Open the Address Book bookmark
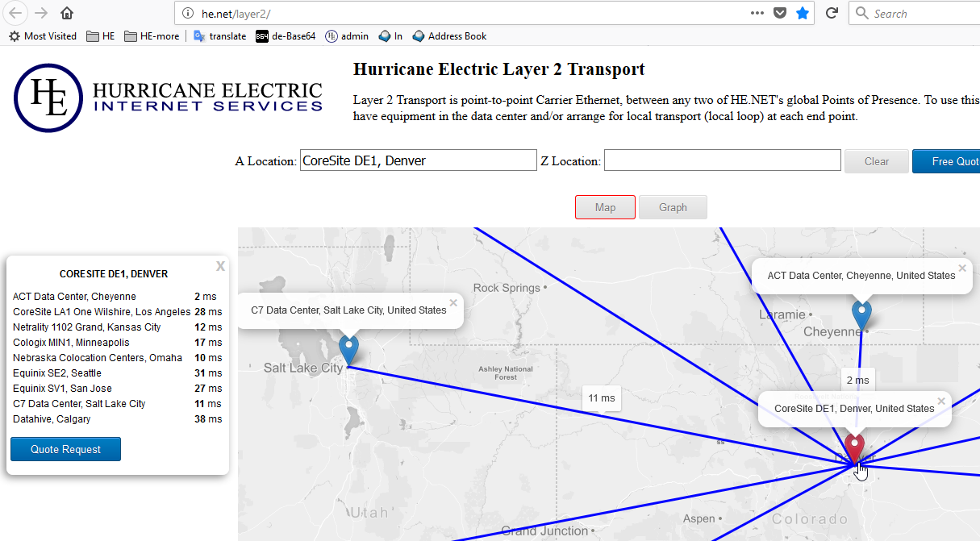The width and height of the screenshot is (980, 541). click(449, 36)
